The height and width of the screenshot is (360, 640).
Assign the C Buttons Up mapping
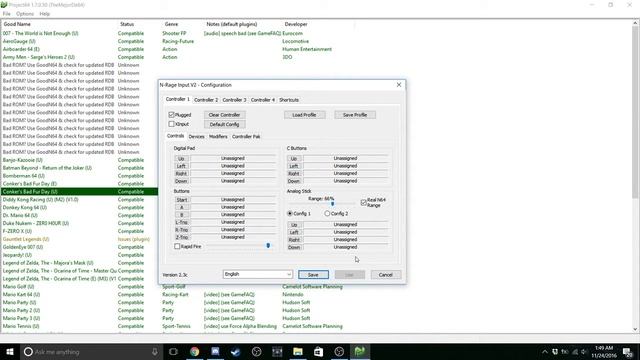(294, 158)
